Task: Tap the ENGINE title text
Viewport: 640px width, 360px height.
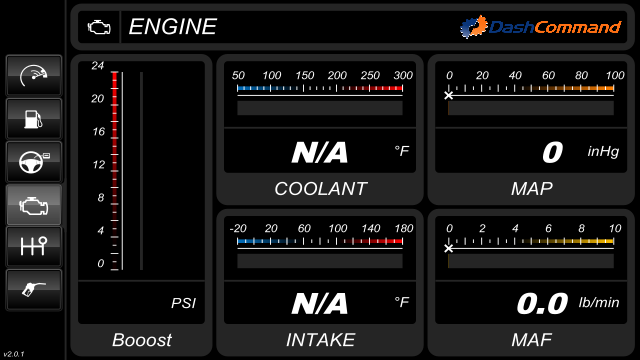Action: click(173, 27)
